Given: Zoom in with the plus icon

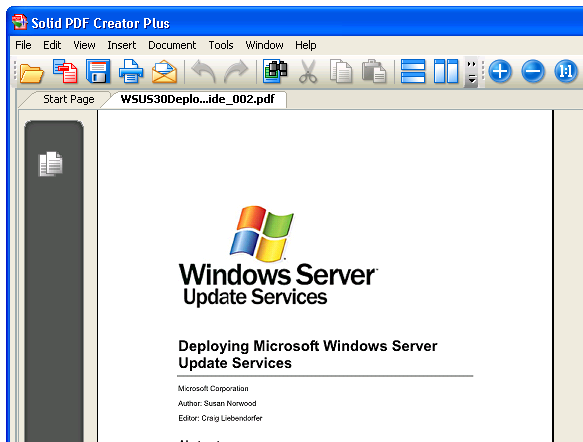Looking at the screenshot, I should pyautogui.click(x=500, y=71).
